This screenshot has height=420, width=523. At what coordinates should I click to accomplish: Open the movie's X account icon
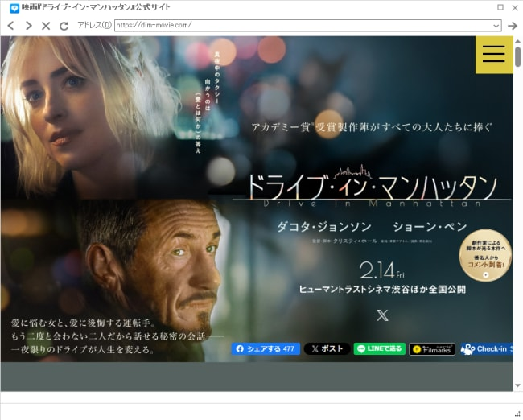[382, 315]
